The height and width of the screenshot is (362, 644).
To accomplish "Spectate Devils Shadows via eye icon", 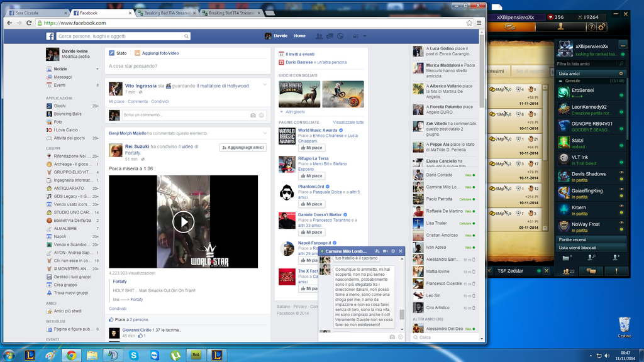I will click(x=621, y=173).
